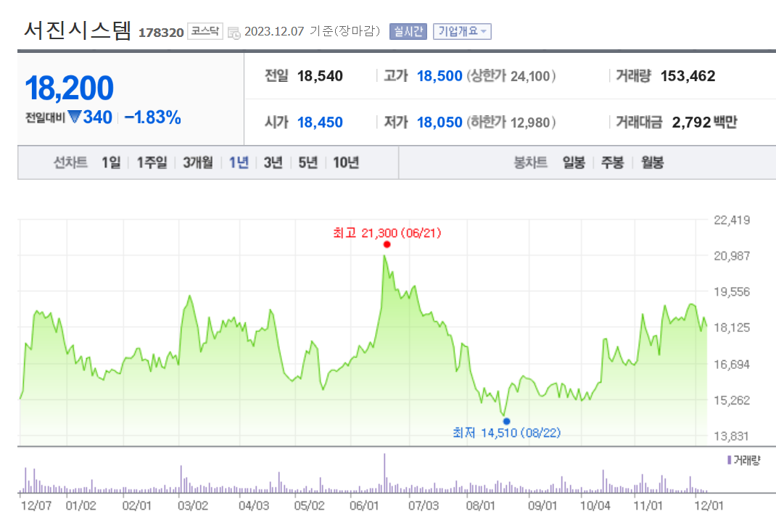Click the 12/01 x-axis date label
Viewport: 776px width, 532px height.
[709, 506]
